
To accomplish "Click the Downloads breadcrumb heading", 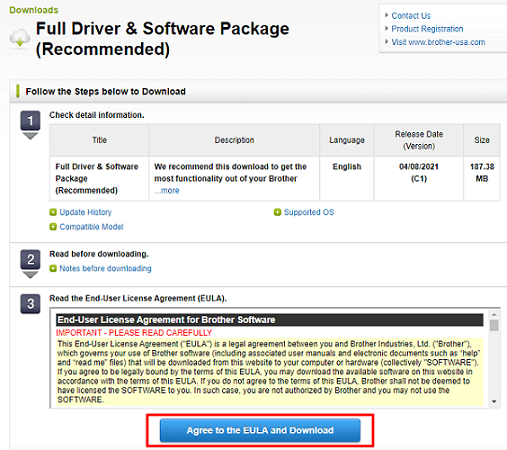I will (x=34, y=10).
